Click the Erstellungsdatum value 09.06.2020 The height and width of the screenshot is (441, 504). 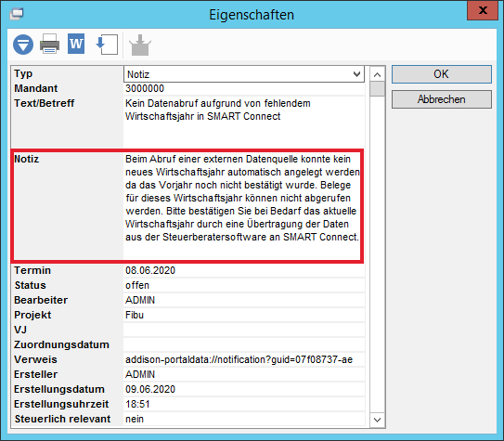point(244,389)
